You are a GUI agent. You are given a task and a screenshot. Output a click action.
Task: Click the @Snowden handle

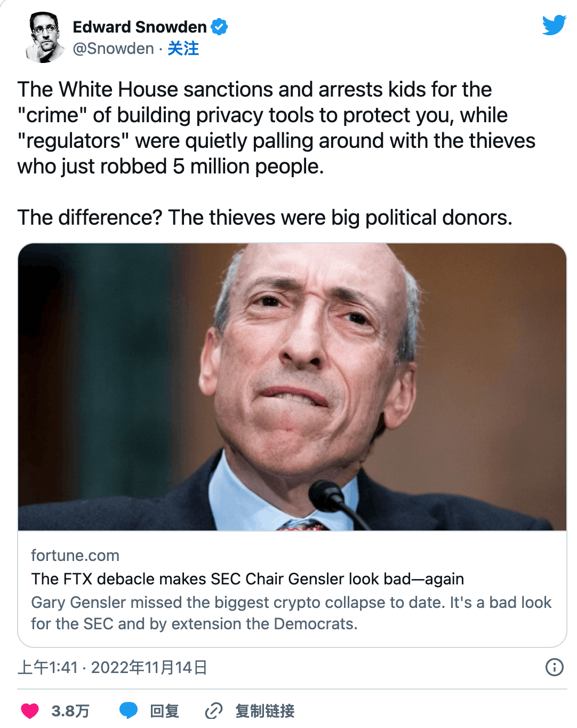(113, 49)
